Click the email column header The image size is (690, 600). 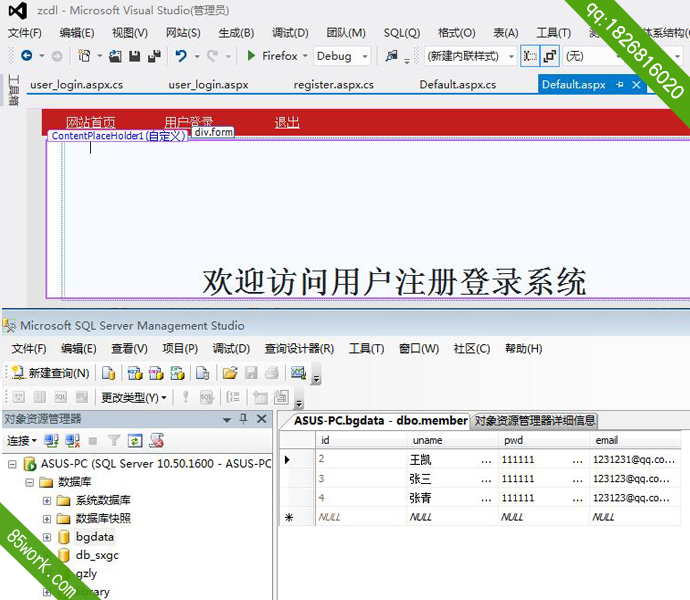pos(635,440)
